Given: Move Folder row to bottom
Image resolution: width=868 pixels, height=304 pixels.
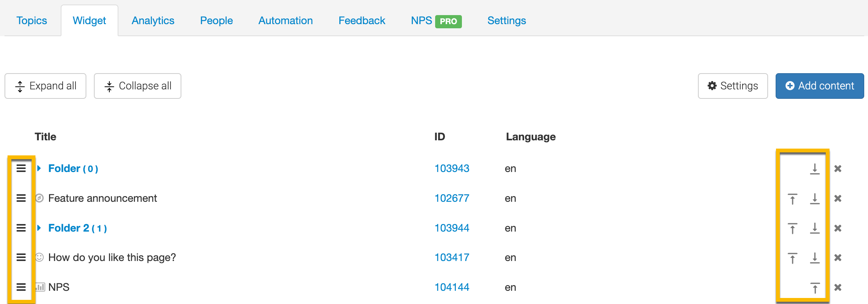Looking at the screenshot, I should point(814,169).
